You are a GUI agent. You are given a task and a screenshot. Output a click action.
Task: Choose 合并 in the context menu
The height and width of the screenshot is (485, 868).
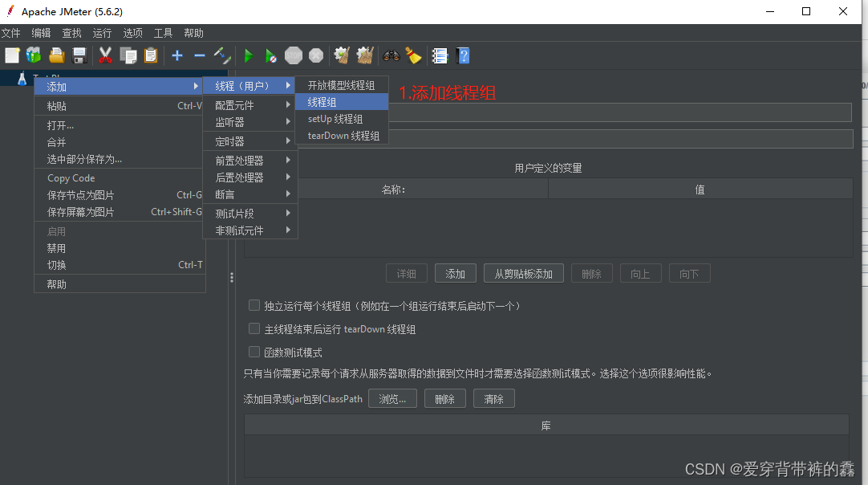coord(119,142)
